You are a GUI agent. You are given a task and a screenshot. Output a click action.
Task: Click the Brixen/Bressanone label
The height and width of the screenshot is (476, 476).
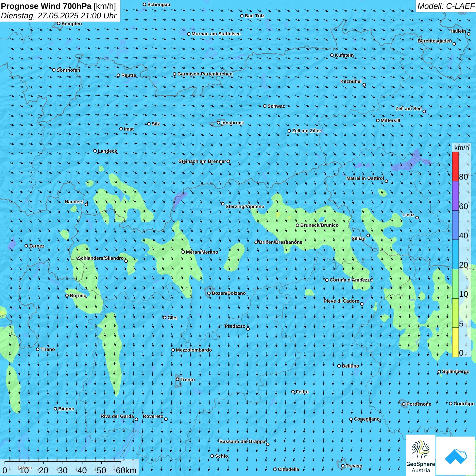pos(280,242)
